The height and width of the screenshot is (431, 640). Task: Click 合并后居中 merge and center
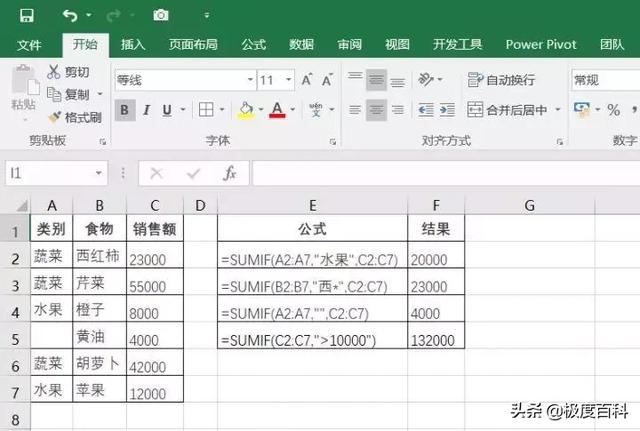coord(507,110)
